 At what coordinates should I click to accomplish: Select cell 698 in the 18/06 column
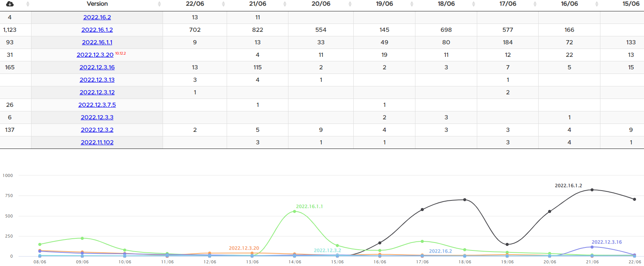point(446,30)
